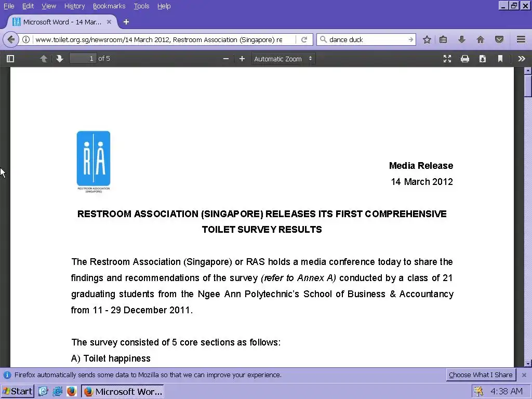
Task: Open the File menu
Action: tap(9, 6)
